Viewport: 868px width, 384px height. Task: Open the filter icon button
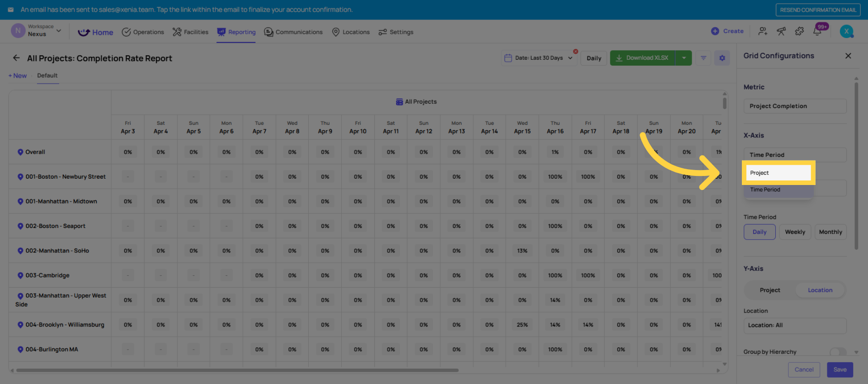(x=703, y=58)
